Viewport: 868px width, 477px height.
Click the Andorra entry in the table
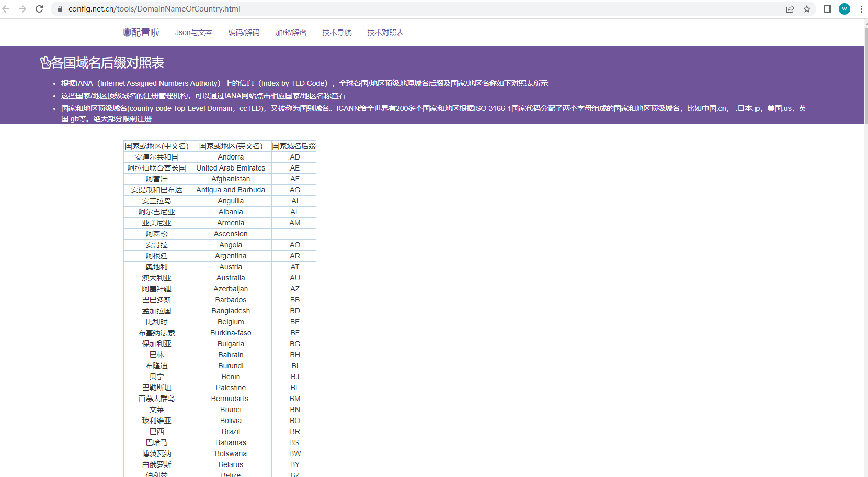[231, 157]
